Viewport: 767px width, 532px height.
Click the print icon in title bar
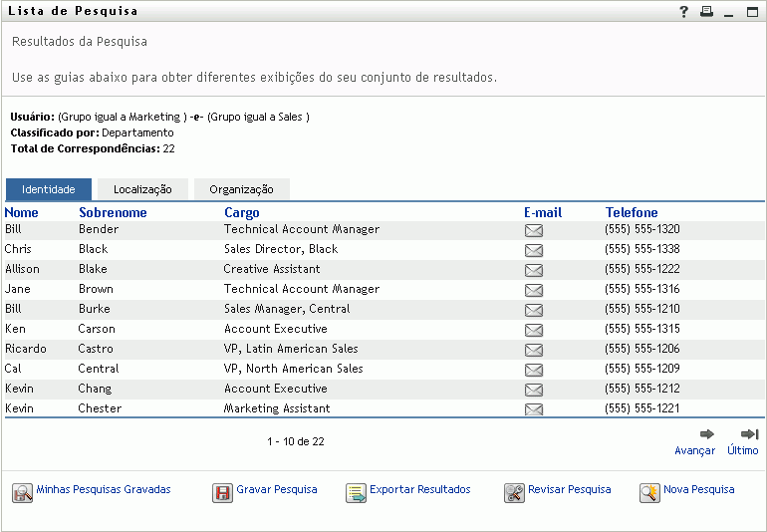(x=706, y=12)
